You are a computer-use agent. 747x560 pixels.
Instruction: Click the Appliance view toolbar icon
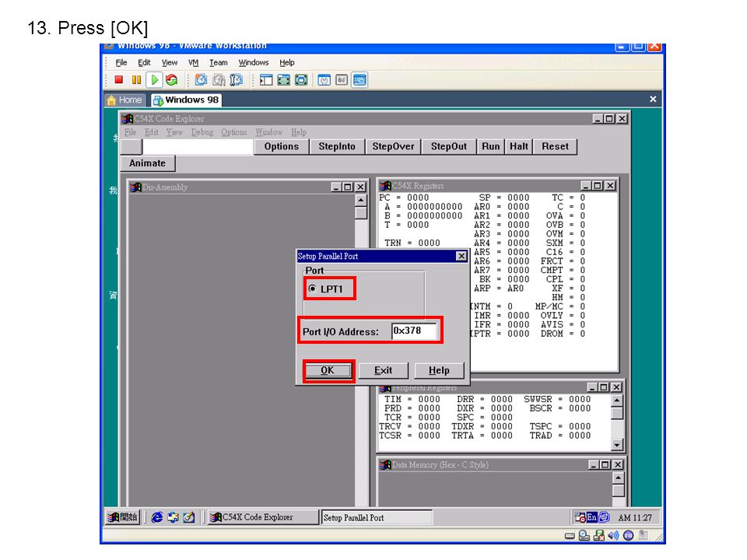(x=342, y=80)
